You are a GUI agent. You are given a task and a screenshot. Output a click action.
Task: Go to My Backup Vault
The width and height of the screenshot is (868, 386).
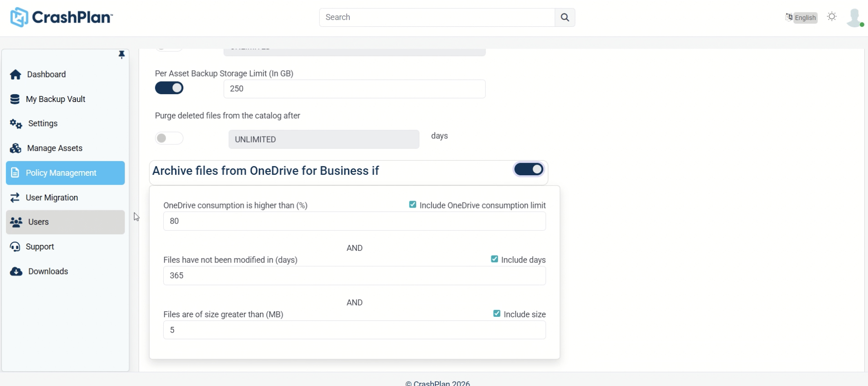click(x=66, y=99)
